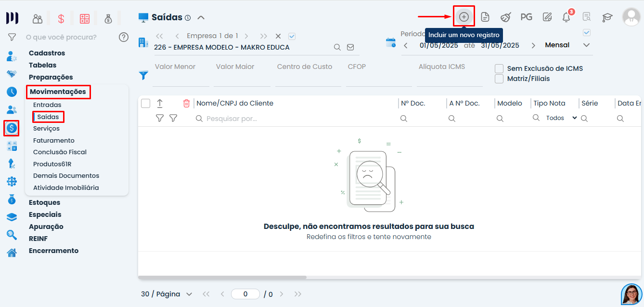Open the Tipo Nota Todos dropdown
644x307 pixels.
pyautogui.click(x=561, y=118)
